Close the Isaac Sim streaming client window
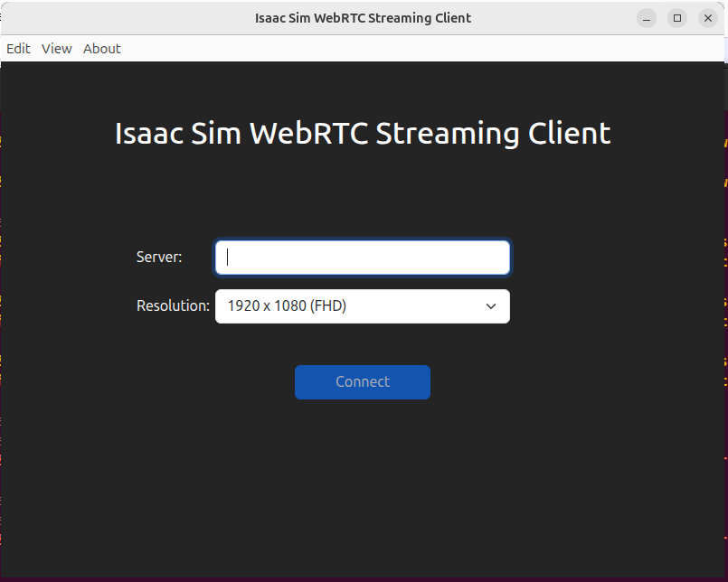 [x=707, y=18]
